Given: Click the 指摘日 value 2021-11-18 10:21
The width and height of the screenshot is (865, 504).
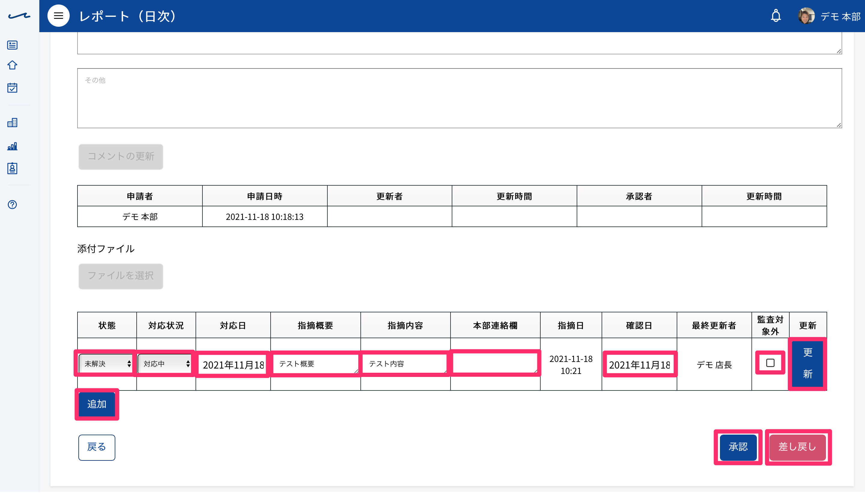Looking at the screenshot, I should tap(571, 365).
